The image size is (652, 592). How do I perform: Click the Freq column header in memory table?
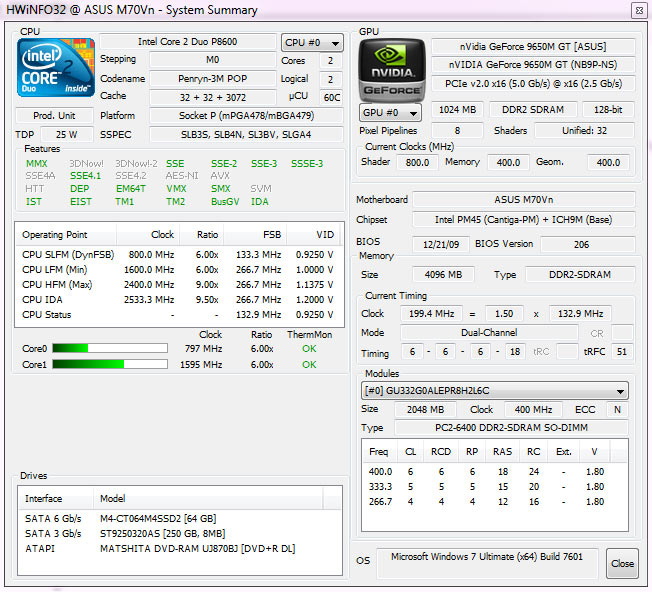pos(381,451)
